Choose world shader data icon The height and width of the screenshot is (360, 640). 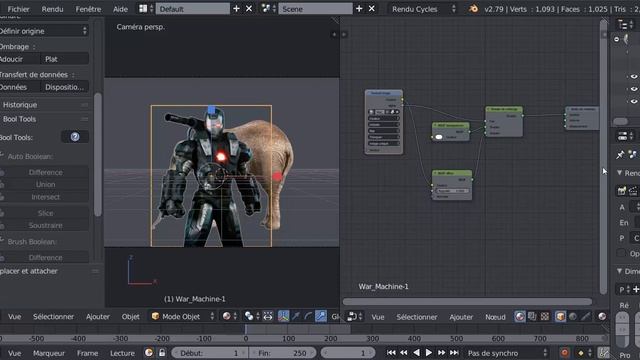point(573,317)
